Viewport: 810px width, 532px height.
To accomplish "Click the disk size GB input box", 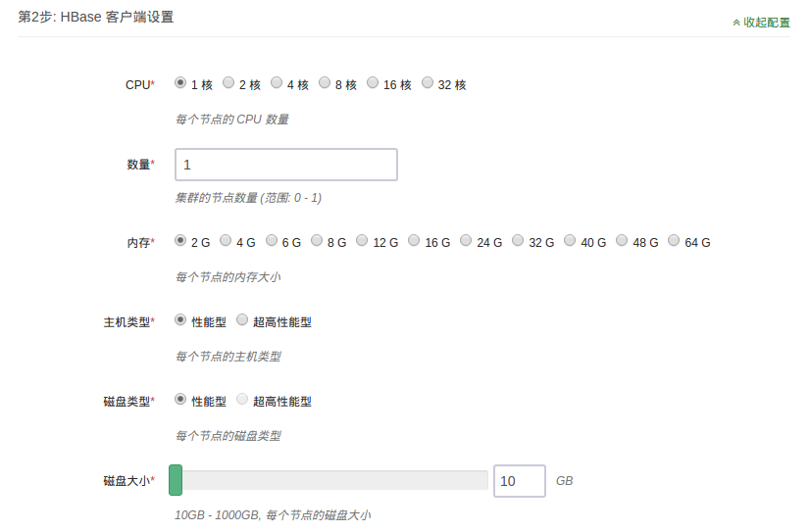I will point(519,481).
